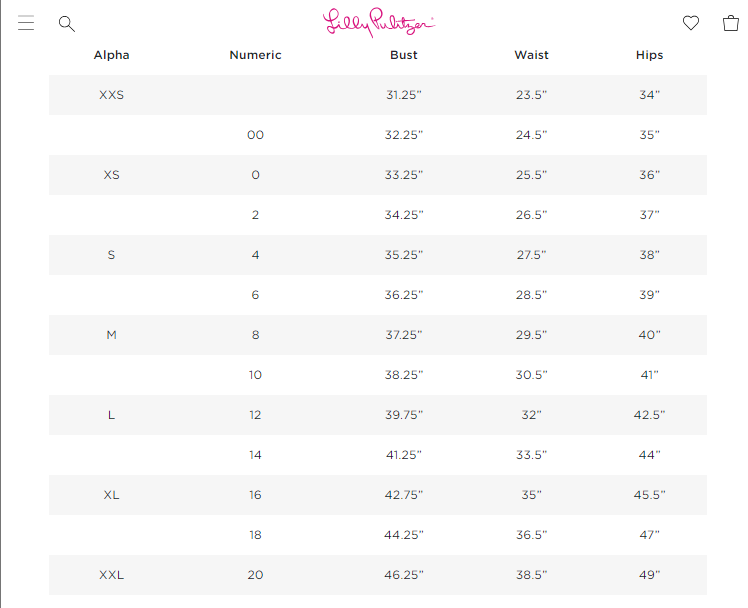748x608 pixels.
Task: Click the XXS size label
Action: (x=111, y=95)
